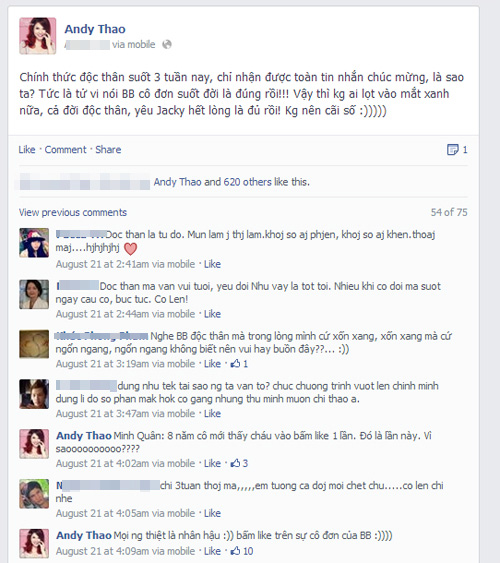Screen dimensions: 500x563
Task: Click Andy Thao name in 4:09am comment
Action: click(84, 535)
